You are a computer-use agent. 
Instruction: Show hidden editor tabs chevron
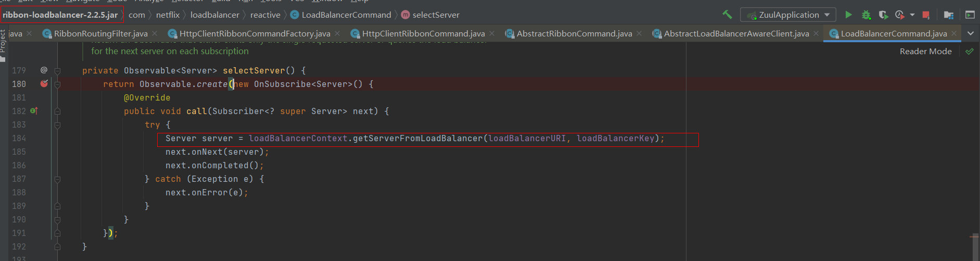click(x=970, y=33)
